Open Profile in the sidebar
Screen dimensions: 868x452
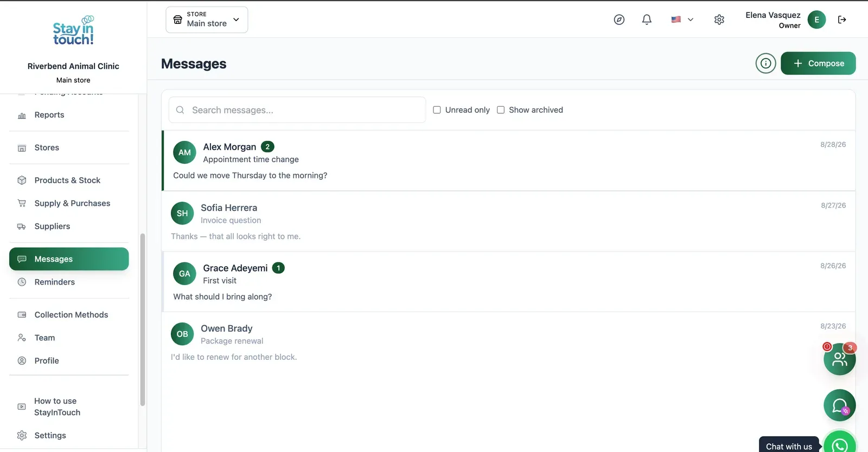click(69, 361)
